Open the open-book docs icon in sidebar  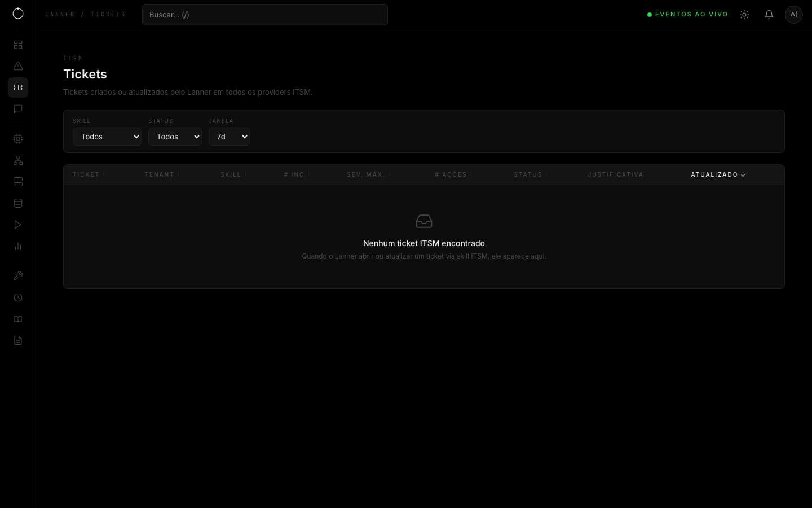click(18, 319)
